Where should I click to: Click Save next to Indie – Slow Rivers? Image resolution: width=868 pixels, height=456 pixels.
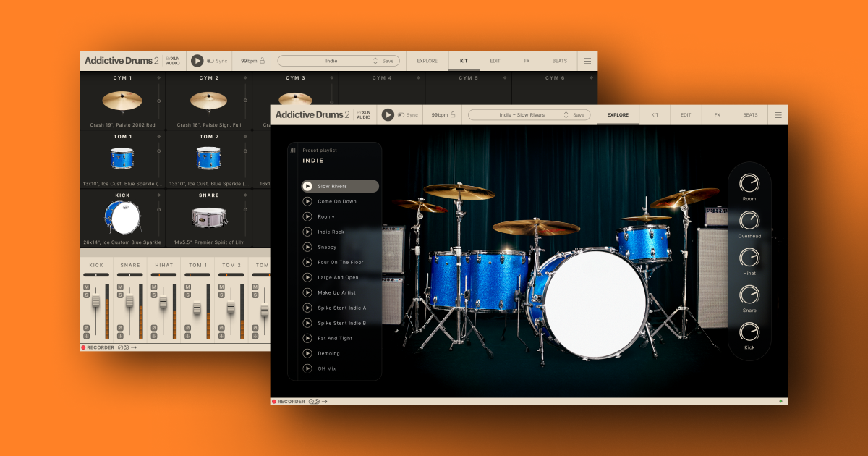point(579,115)
